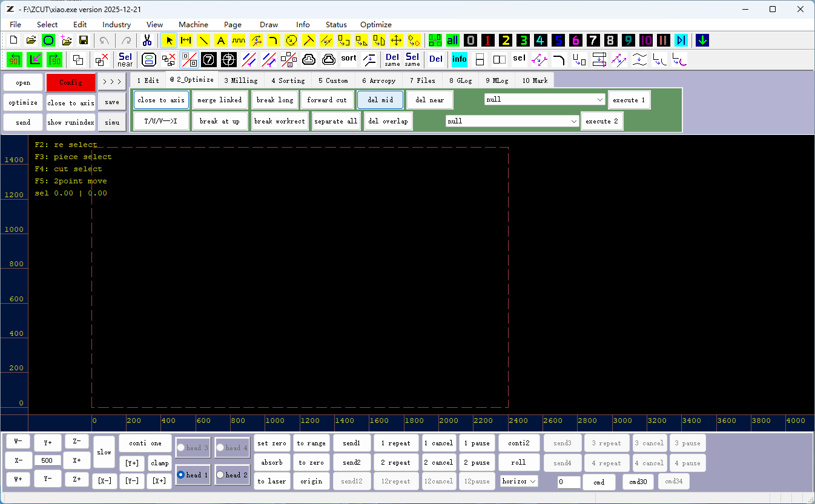815x504 pixels.
Task: Click the 'Del same' toolbar icon
Action: point(392,59)
